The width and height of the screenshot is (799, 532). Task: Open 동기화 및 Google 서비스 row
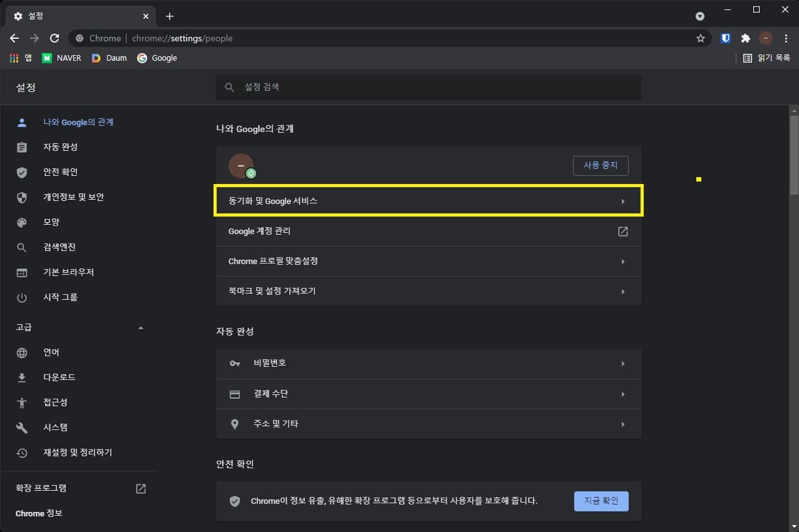click(429, 201)
